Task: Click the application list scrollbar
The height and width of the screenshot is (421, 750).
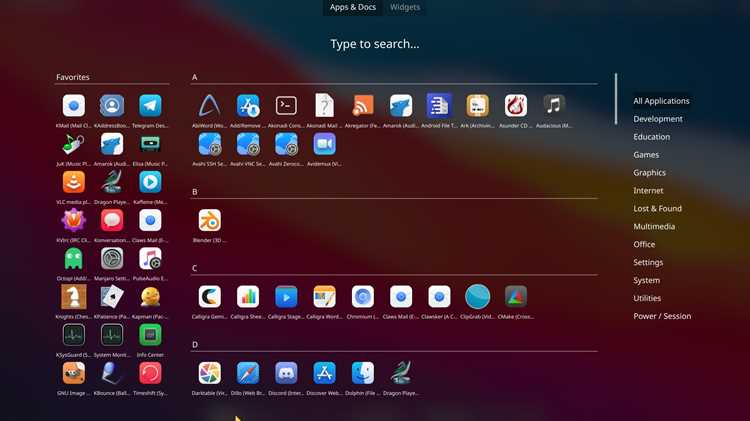Action: pos(616,99)
